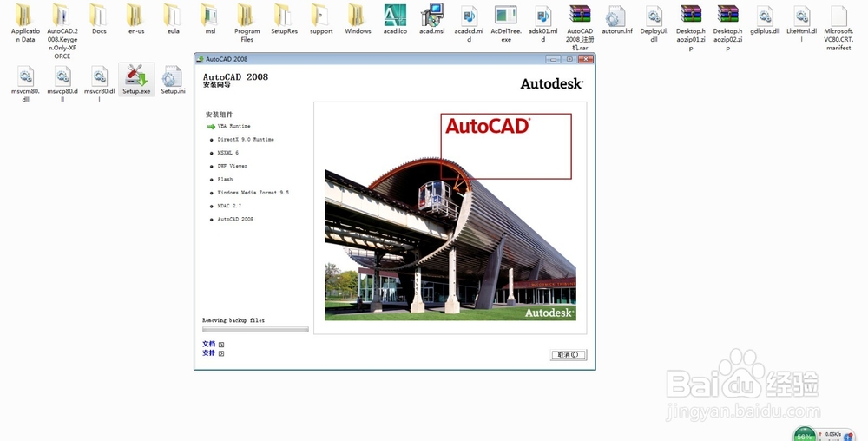The width and height of the screenshot is (868, 441).
Task: Click the MDAC 2.7 component entry
Action: (x=229, y=206)
